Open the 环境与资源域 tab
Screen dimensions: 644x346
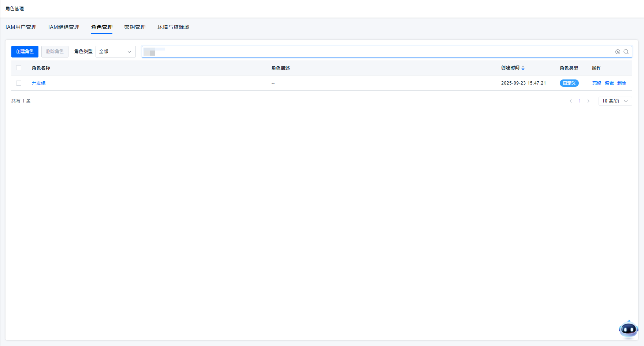coord(173,27)
